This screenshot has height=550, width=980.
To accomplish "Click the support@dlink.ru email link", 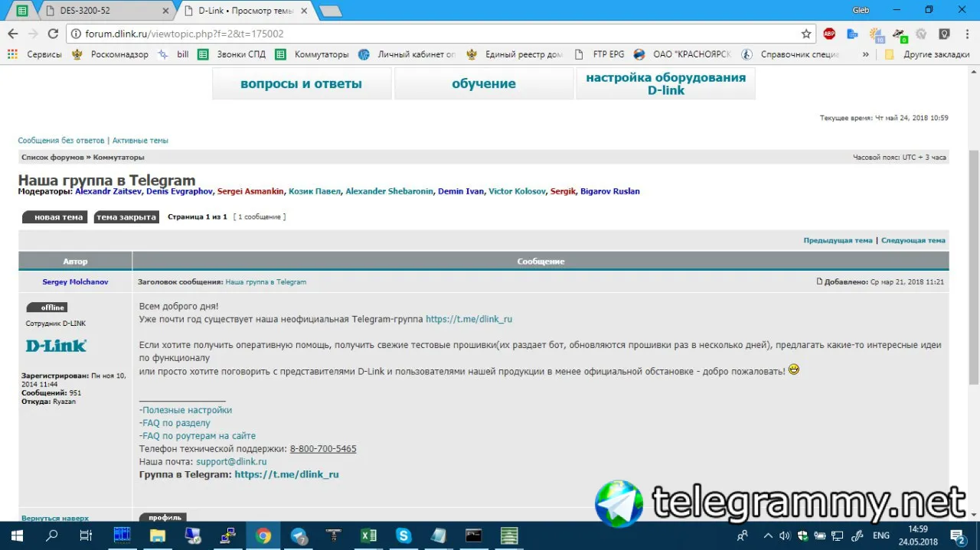I will pos(231,462).
